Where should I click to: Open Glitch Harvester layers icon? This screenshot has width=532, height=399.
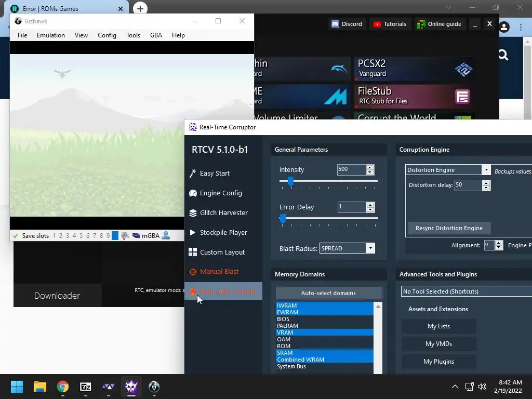pos(193,212)
